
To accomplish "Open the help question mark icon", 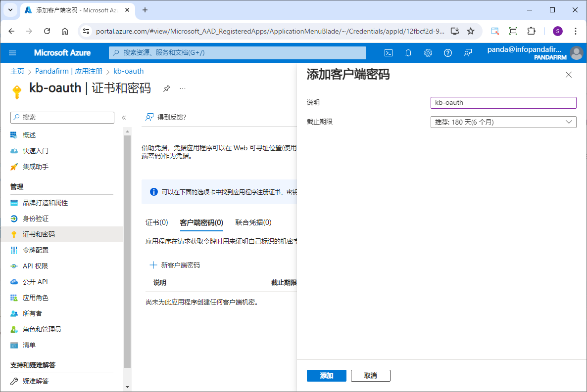I will click(448, 53).
